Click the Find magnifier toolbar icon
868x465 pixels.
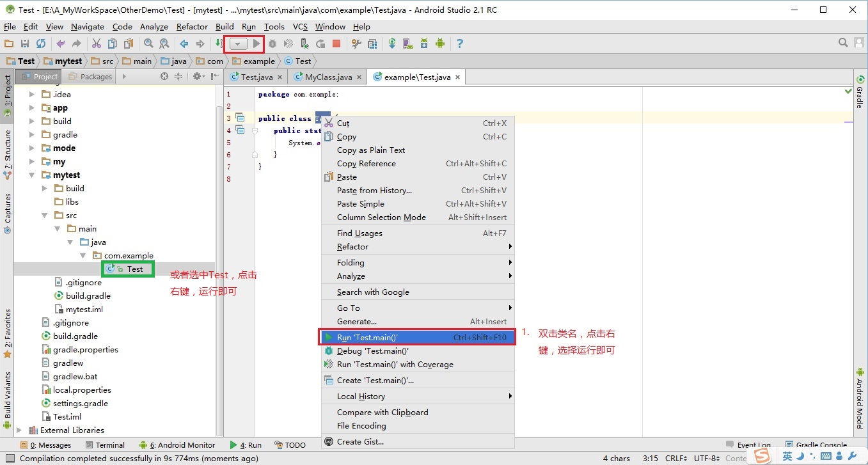tap(148, 43)
